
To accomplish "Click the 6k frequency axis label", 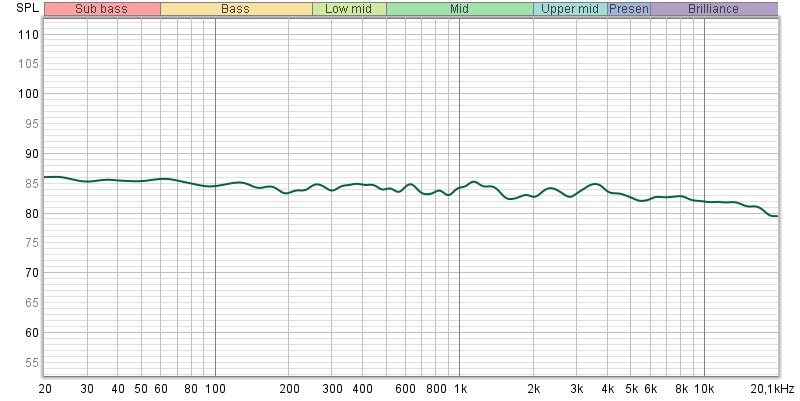I will 651,389.
